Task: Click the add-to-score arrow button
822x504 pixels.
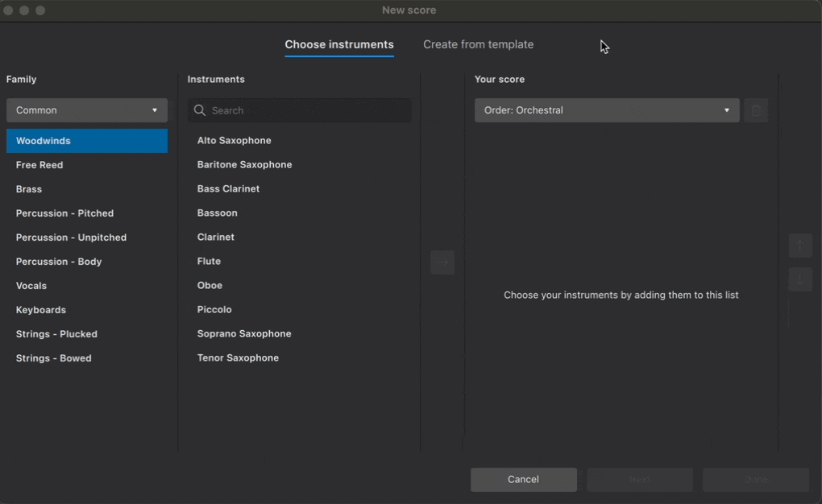Action: click(x=442, y=262)
